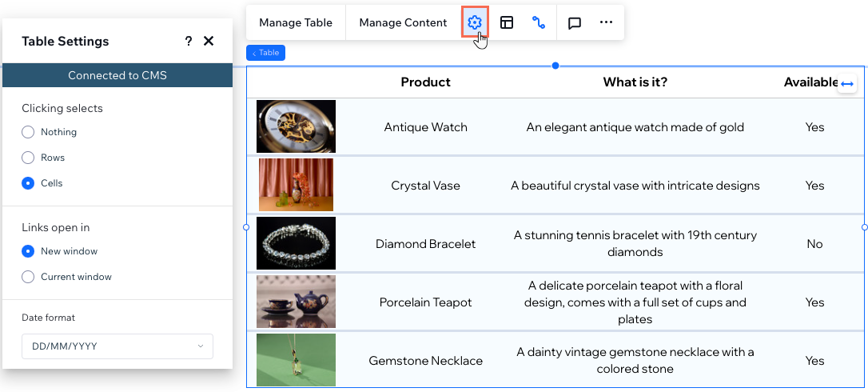Click the 'Yes' cell in Porcelain Teapot row
The height and width of the screenshot is (392, 868).
pyautogui.click(x=815, y=302)
